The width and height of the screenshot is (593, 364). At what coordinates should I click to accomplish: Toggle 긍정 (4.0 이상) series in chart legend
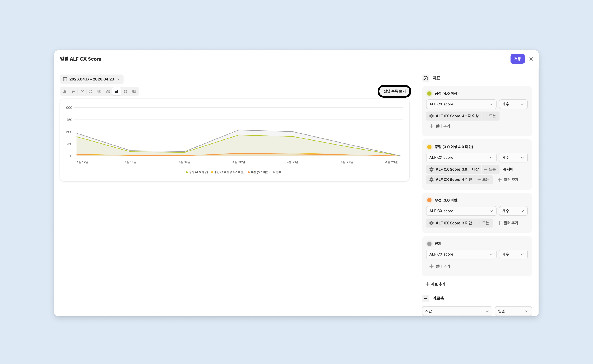pyautogui.click(x=197, y=172)
